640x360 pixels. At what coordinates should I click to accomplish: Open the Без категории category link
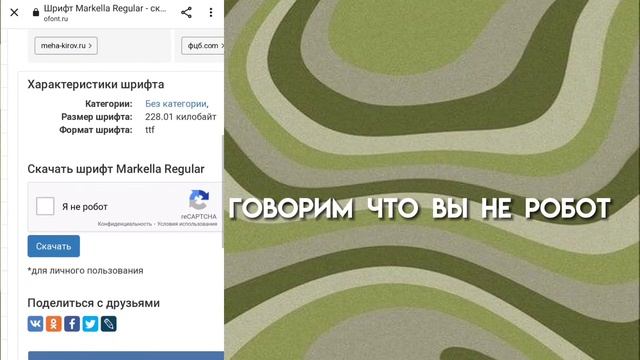(176, 104)
